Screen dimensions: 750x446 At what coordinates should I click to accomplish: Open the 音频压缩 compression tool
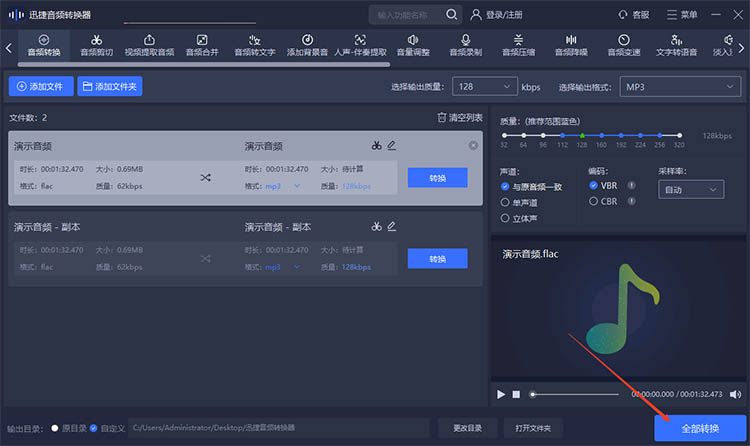(518, 45)
